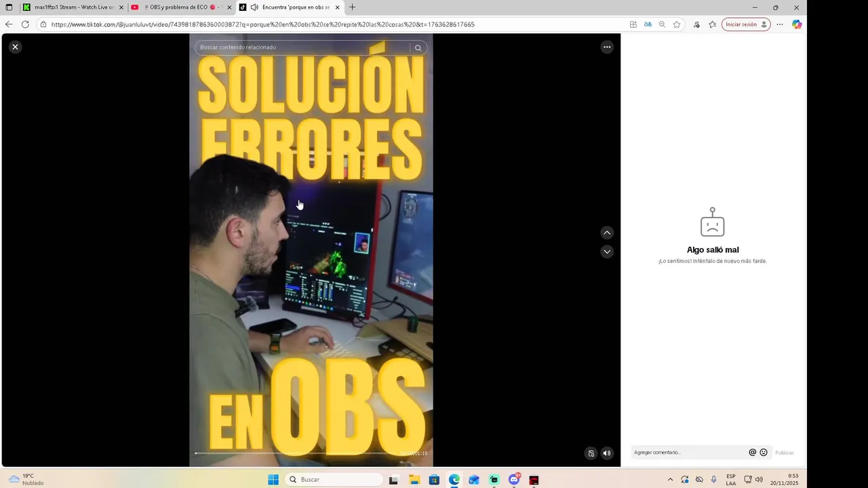Open the apps available icon in address bar

pos(633,24)
